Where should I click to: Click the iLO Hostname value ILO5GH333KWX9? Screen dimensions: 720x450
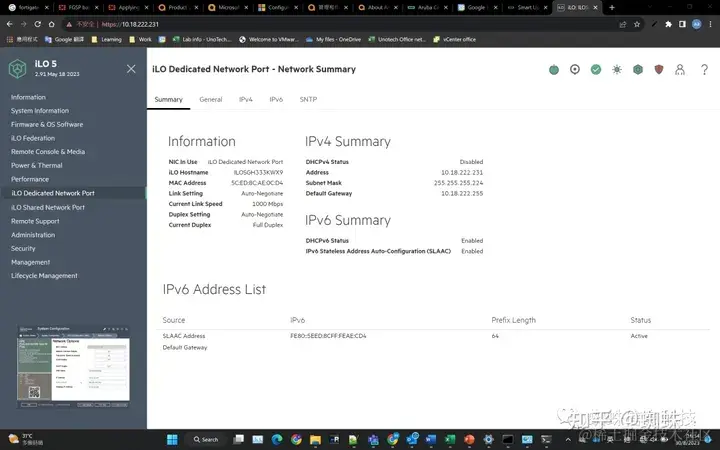pos(258,173)
